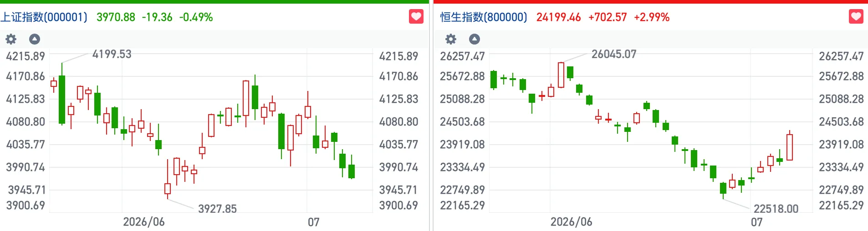Select the 4199.53 high price label
This screenshot has height=231, width=868.
tap(112, 54)
